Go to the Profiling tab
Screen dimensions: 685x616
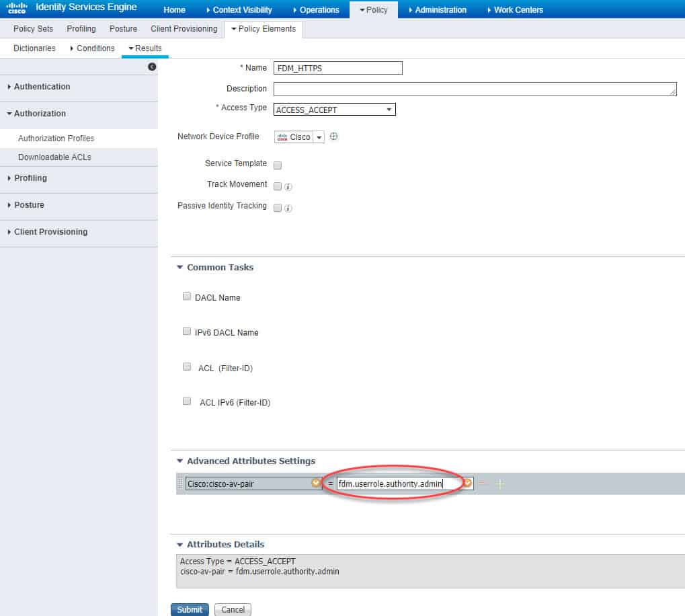[x=81, y=29]
